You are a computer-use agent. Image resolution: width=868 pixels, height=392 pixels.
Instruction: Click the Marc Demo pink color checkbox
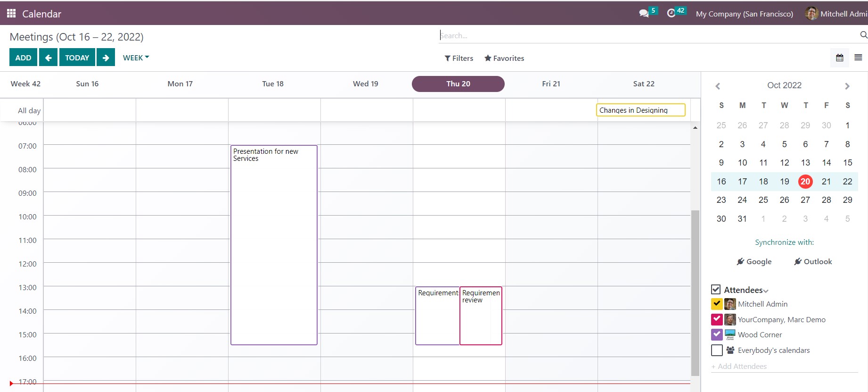(x=717, y=319)
